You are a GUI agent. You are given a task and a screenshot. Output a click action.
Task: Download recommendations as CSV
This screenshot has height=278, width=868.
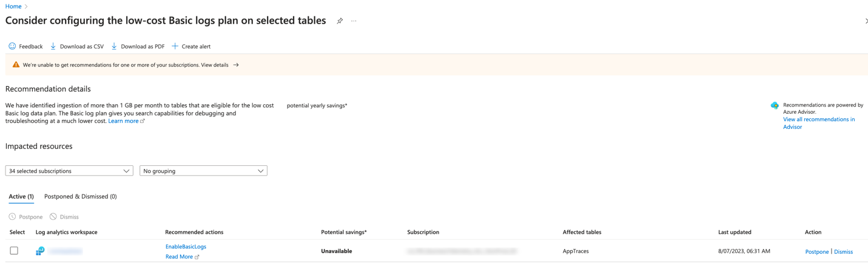tap(77, 46)
